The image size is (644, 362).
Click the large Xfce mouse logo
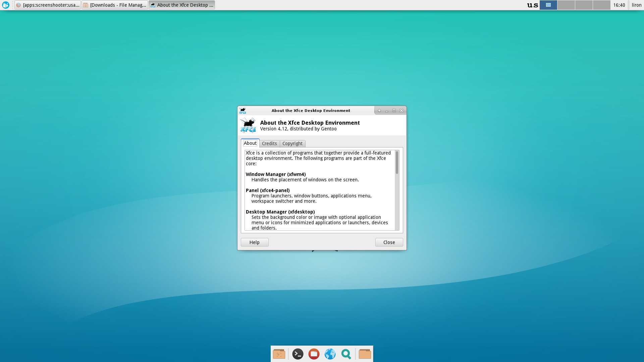click(x=248, y=125)
